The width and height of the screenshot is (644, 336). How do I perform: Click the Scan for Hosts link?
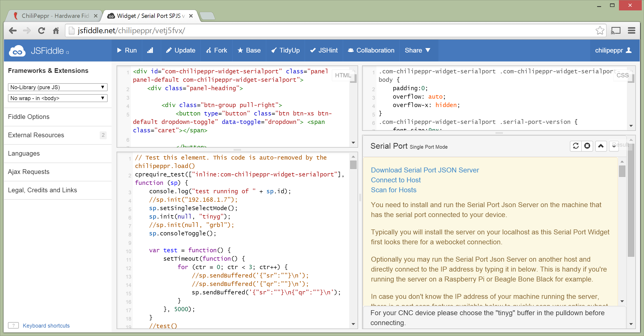tap(394, 190)
